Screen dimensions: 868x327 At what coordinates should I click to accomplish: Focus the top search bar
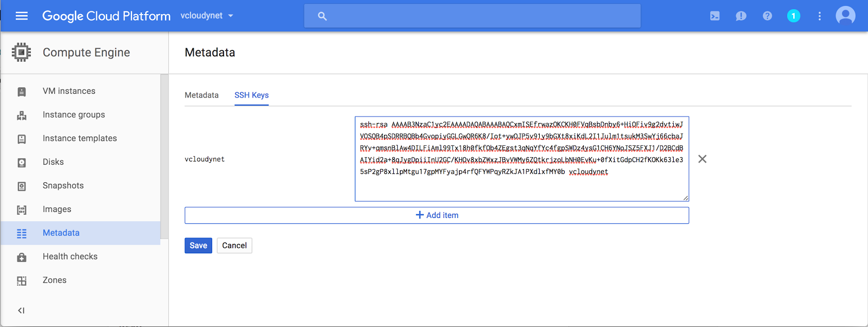point(472,16)
